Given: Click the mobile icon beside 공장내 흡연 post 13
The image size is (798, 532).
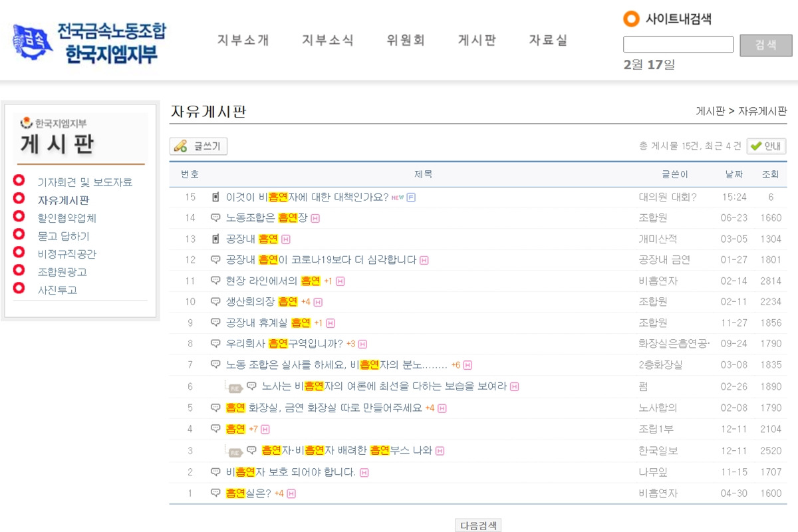Looking at the screenshot, I should click(x=215, y=239).
